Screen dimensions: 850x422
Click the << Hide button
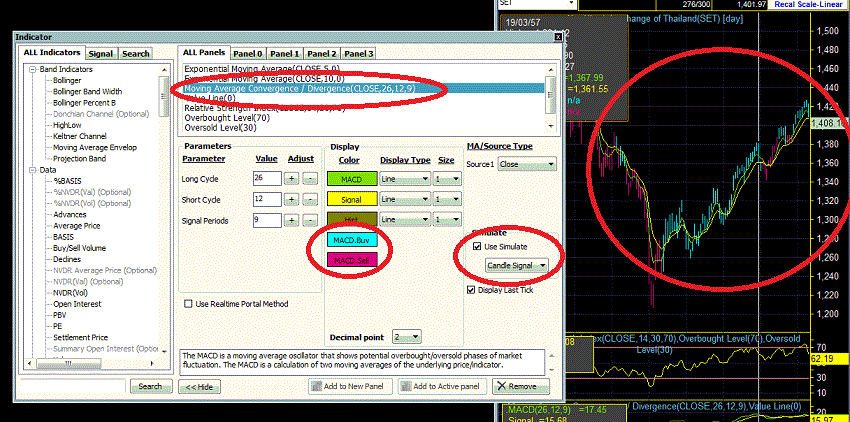199,387
